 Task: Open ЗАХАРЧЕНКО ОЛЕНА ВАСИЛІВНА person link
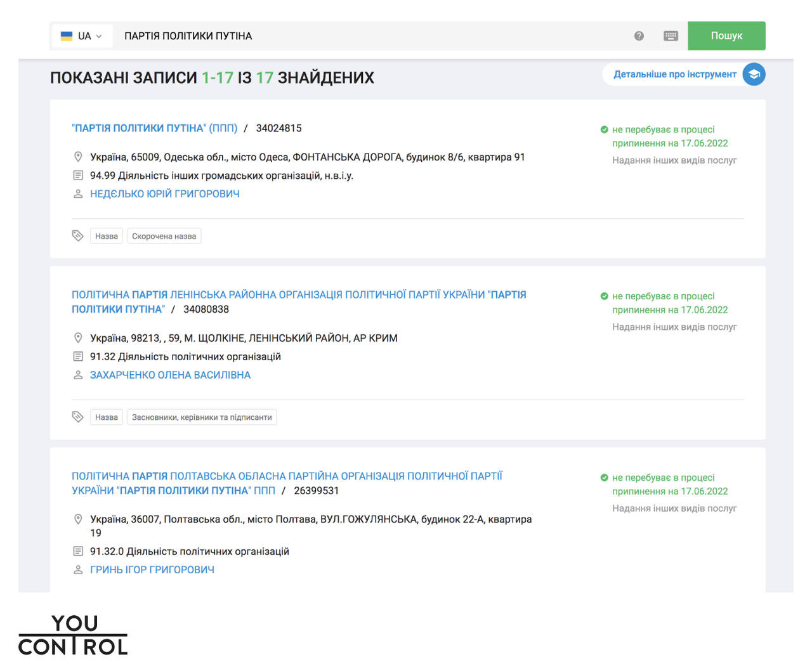point(170,375)
